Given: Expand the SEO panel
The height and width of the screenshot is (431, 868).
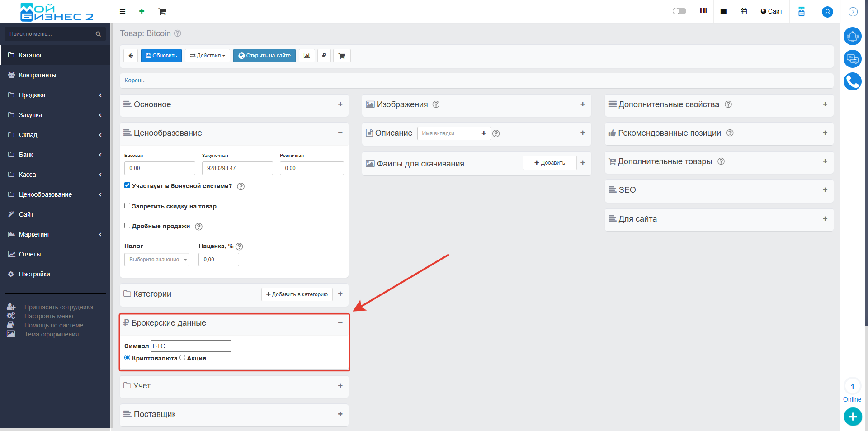Looking at the screenshot, I should pyautogui.click(x=825, y=189).
